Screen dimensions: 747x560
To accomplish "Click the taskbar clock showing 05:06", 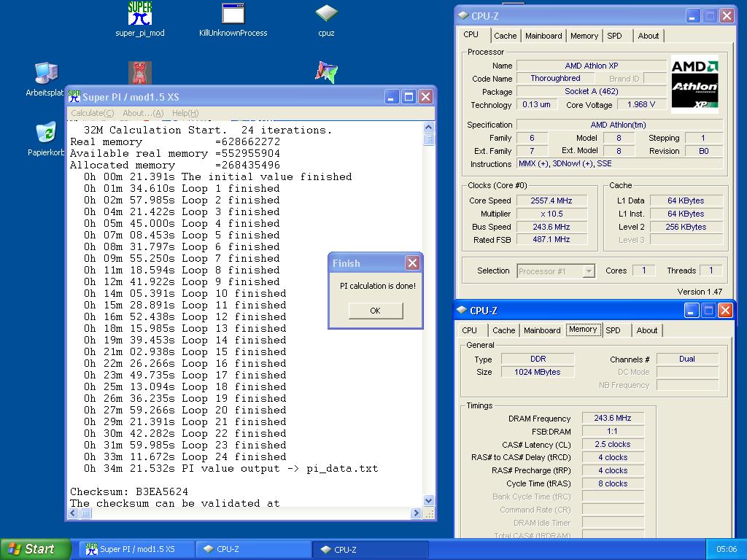I will coord(727,549).
